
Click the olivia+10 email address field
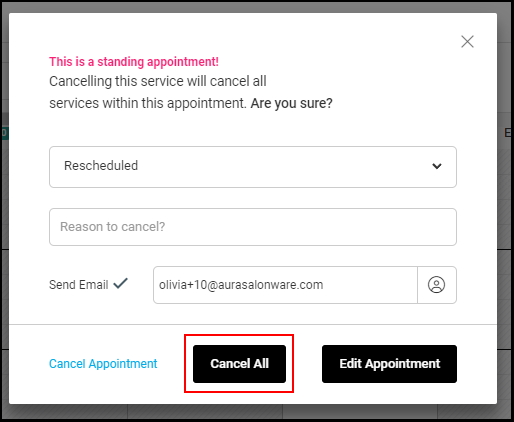point(285,285)
